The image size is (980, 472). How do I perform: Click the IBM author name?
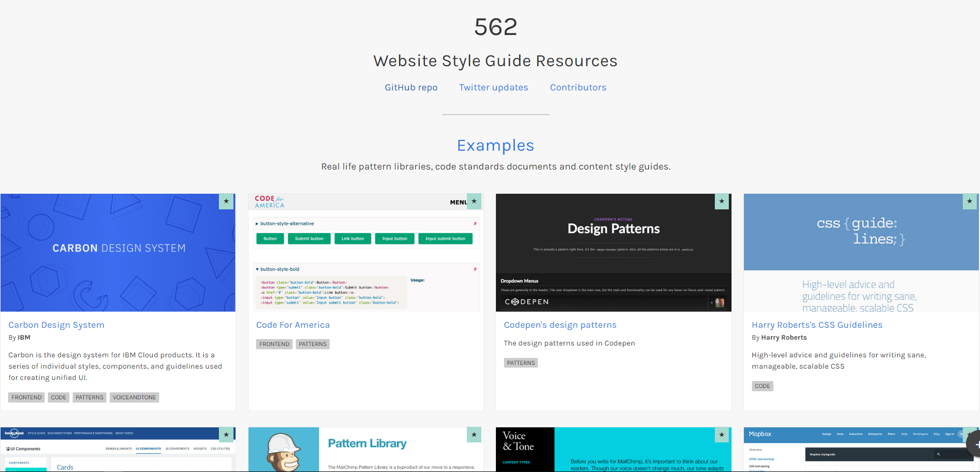tap(24, 337)
